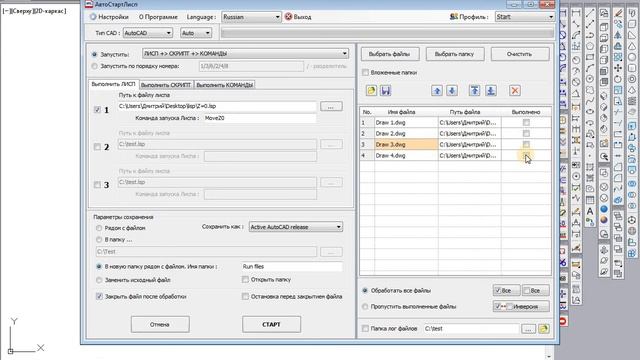Viewport: 640px width, 360px height.
Task: Click the Команда запуска Лиспа field with Move20
Action: click(260, 118)
